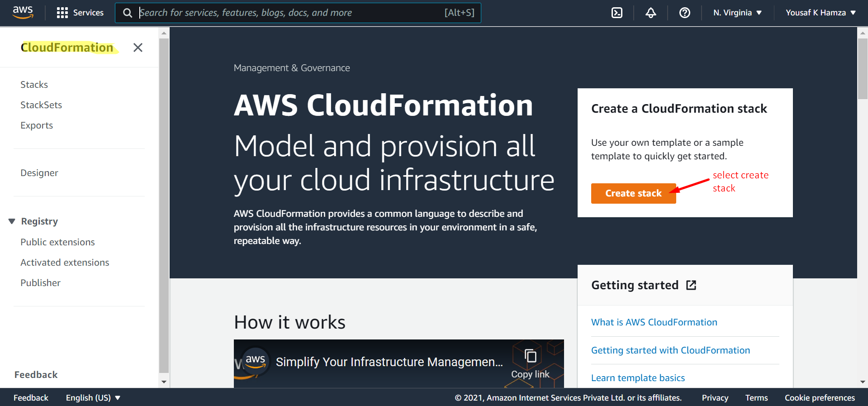Click the Getting started heading
Viewport: 868px width, 406px height.
coord(635,285)
